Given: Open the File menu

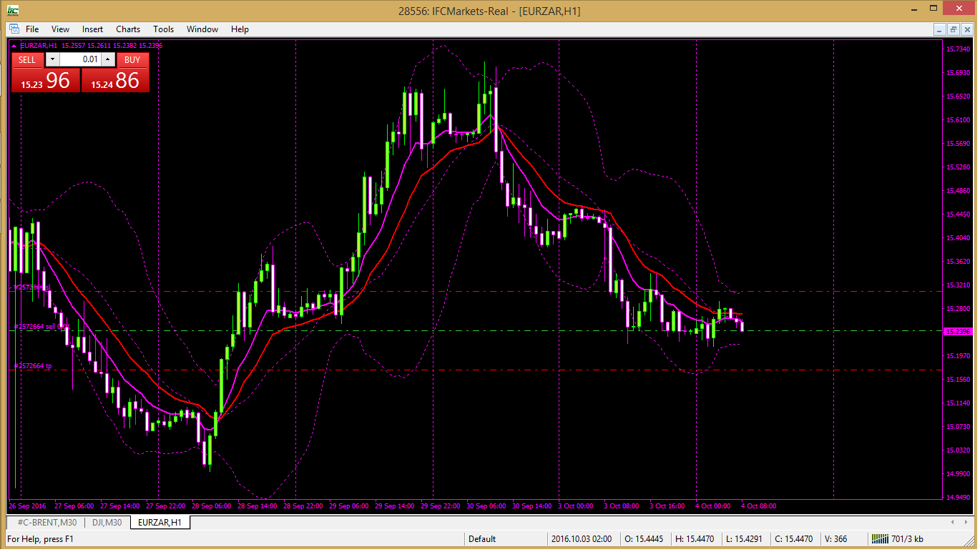Looking at the screenshot, I should [x=32, y=29].
